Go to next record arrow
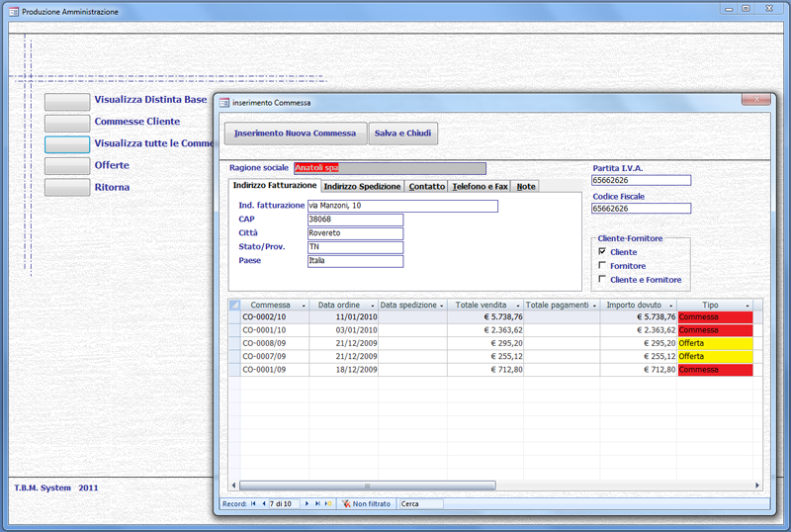 307,503
